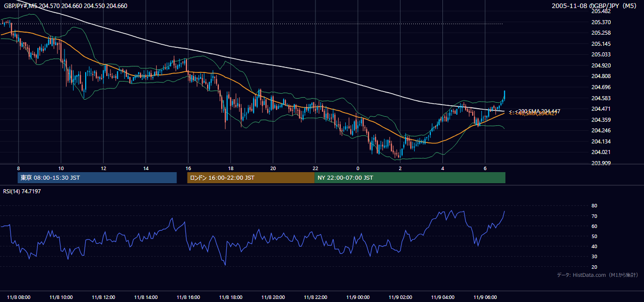Click the 11/8 12:00 time axis label
Screen dimensions: 644x302
click(x=103, y=297)
